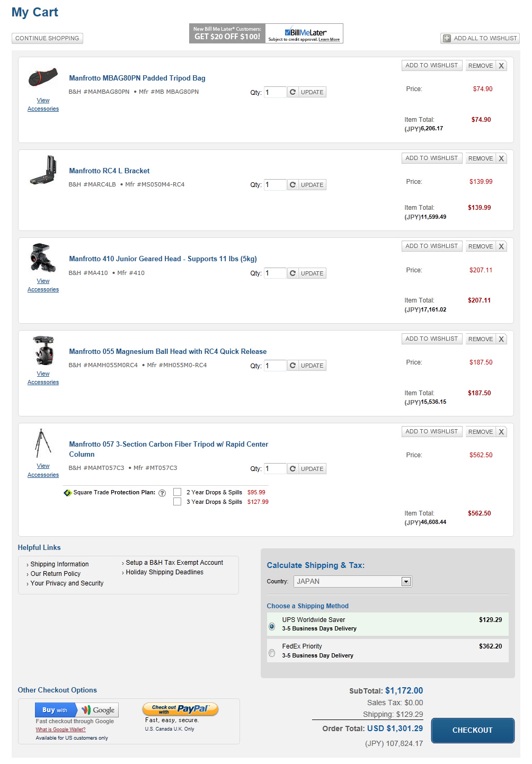
Task: Click the Manfrotto 410 Geared Head thumbnail
Action: pos(43,258)
